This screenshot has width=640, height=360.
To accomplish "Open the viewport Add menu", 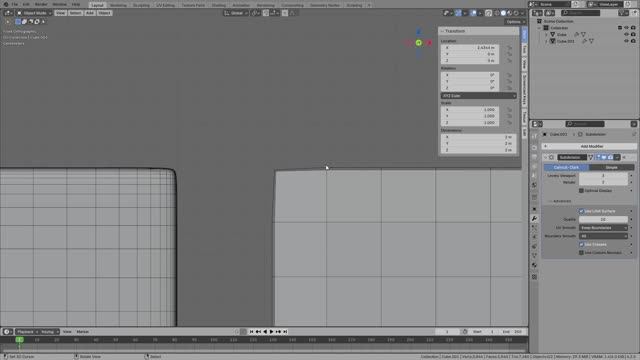I will [90, 13].
